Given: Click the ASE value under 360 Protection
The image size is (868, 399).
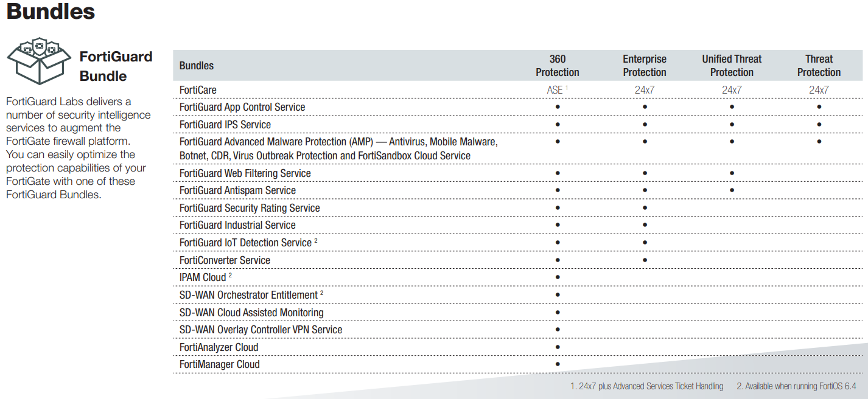Looking at the screenshot, I should (556, 90).
